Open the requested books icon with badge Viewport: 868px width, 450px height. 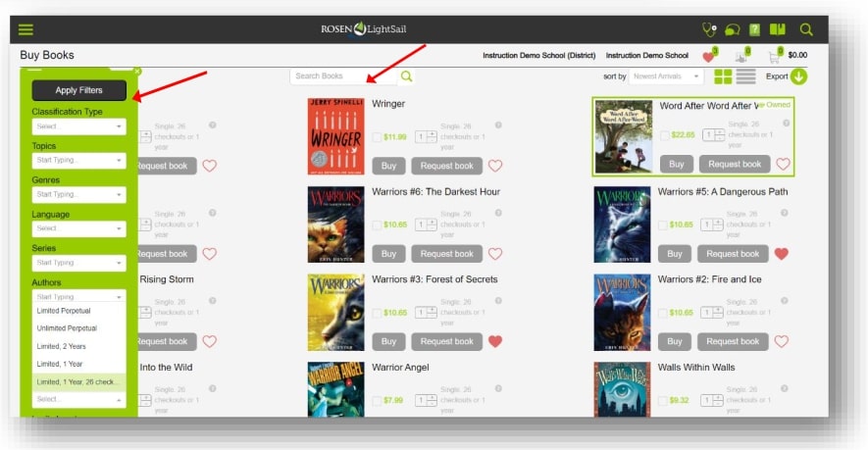[x=740, y=56]
